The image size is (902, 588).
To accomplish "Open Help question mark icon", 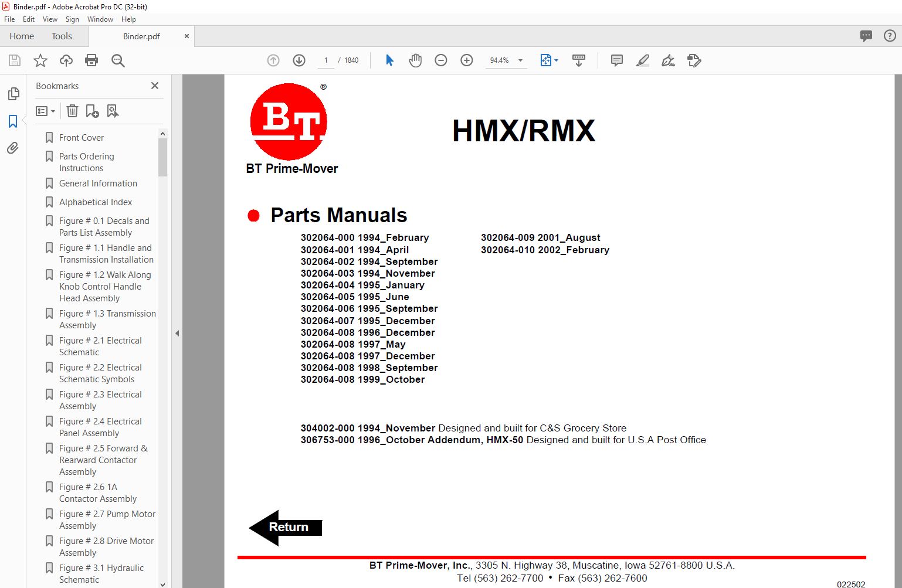I will pyautogui.click(x=890, y=36).
